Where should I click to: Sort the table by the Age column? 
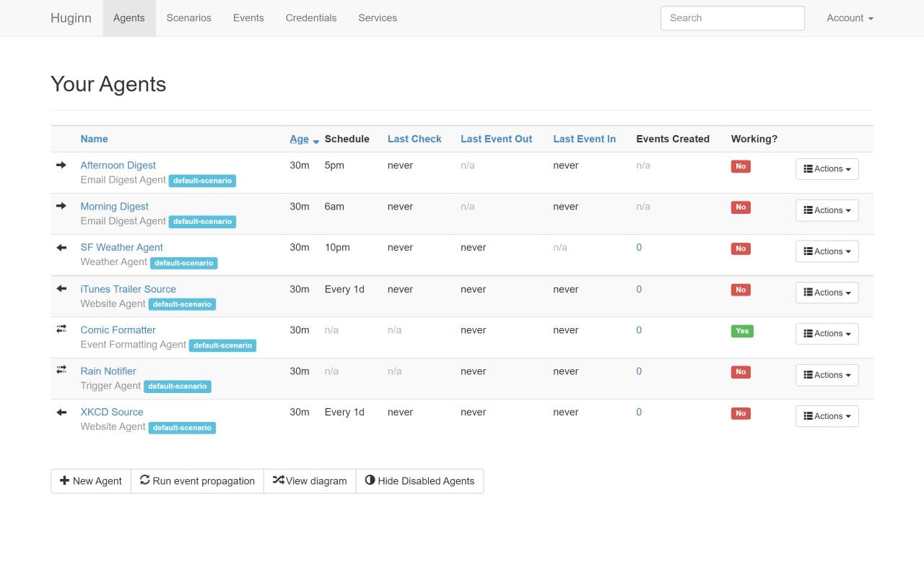coord(298,139)
